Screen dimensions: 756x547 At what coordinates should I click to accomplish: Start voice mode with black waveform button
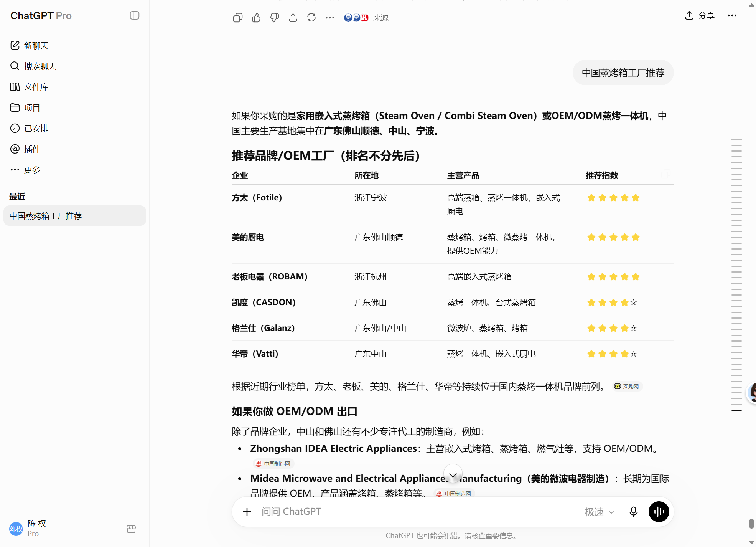[659, 512]
